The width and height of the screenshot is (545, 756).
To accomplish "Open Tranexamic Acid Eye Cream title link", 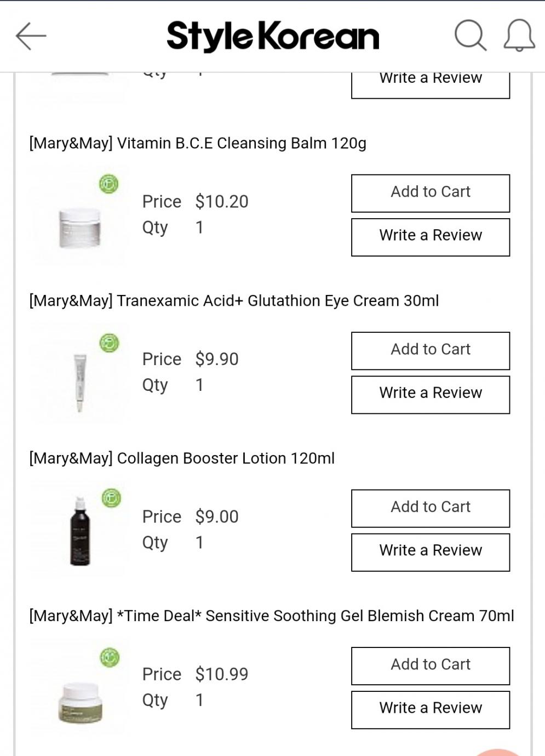I will pos(234,301).
